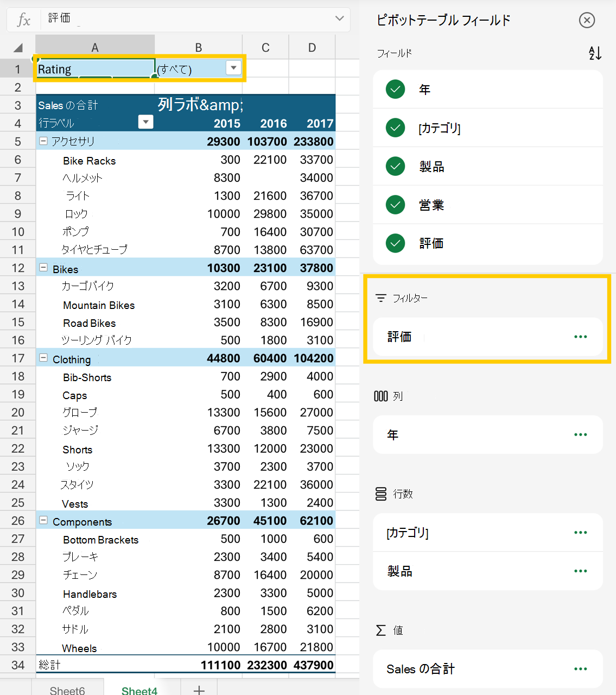Open options for 製品 in rows area
The height and width of the screenshot is (695, 616).
[580, 571]
